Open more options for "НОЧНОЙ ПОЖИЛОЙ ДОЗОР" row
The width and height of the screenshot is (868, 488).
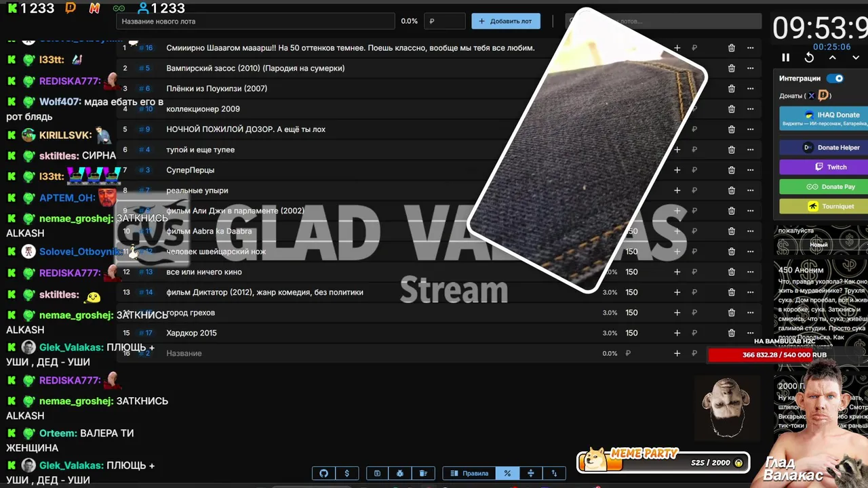[x=750, y=129]
